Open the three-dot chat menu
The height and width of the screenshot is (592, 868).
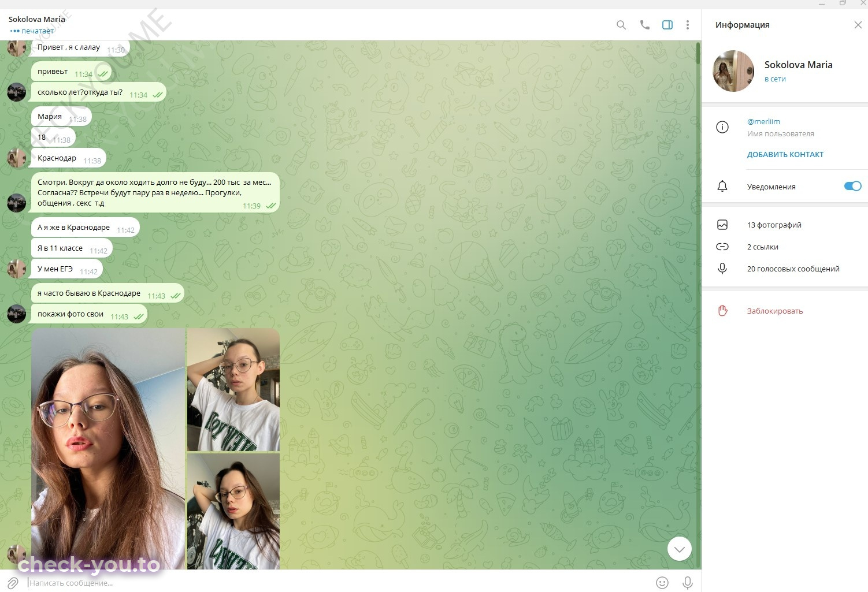click(688, 25)
